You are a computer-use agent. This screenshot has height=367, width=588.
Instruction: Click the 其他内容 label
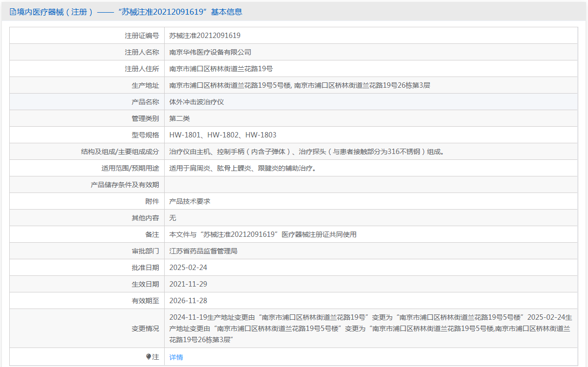pyautogui.click(x=145, y=218)
